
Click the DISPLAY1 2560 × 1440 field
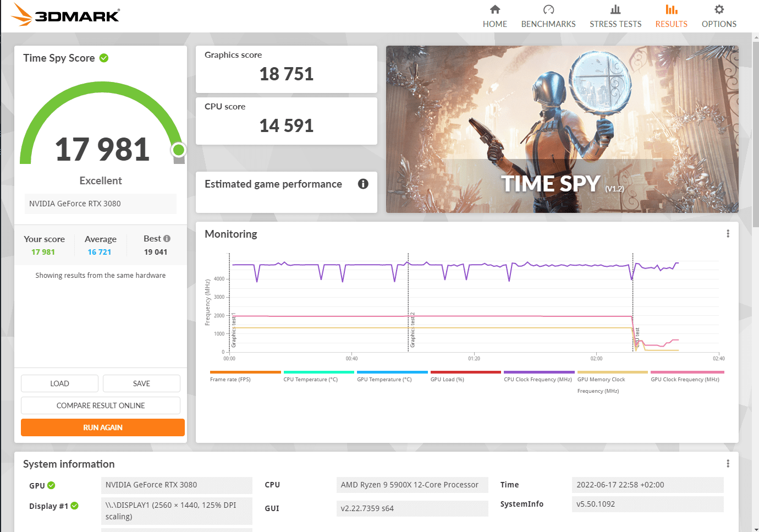pos(177,511)
